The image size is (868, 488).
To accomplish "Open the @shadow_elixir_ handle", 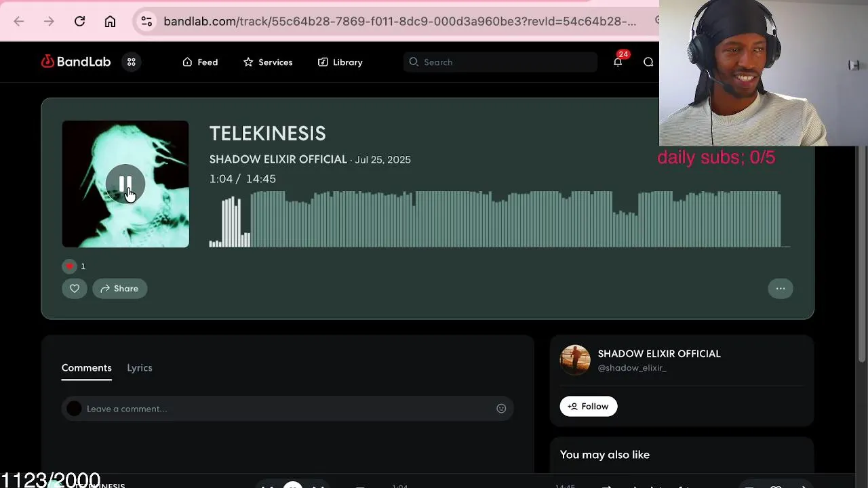I will pyautogui.click(x=632, y=368).
